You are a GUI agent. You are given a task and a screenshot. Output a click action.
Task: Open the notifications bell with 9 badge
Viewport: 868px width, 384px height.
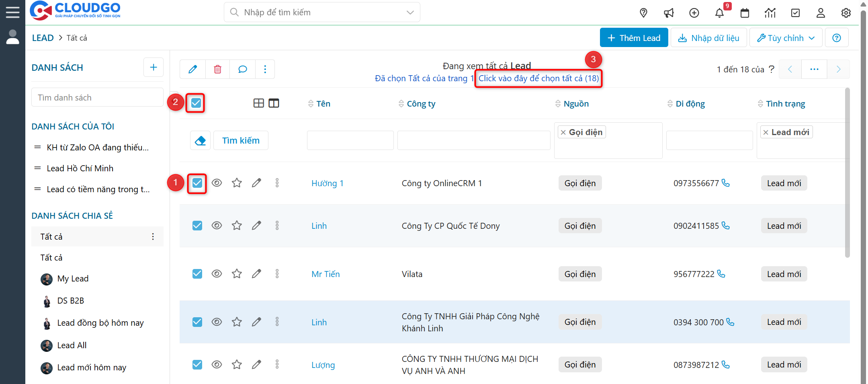720,13
